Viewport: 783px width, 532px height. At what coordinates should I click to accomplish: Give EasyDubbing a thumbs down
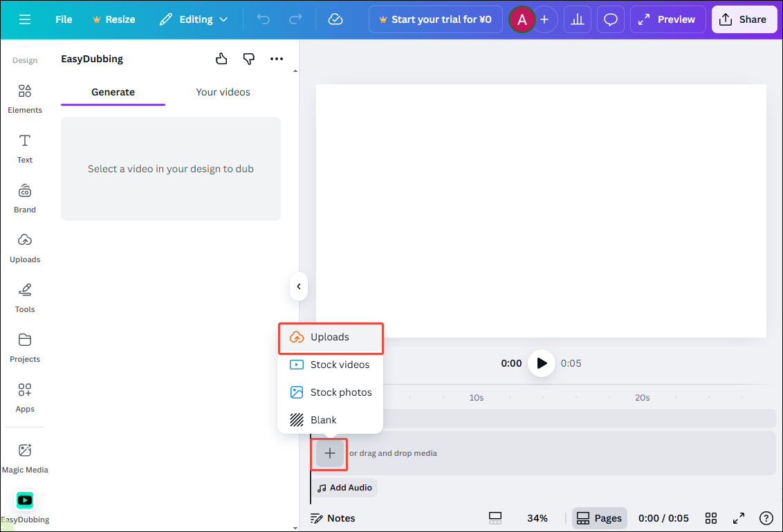pyautogui.click(x=249, y=59)
